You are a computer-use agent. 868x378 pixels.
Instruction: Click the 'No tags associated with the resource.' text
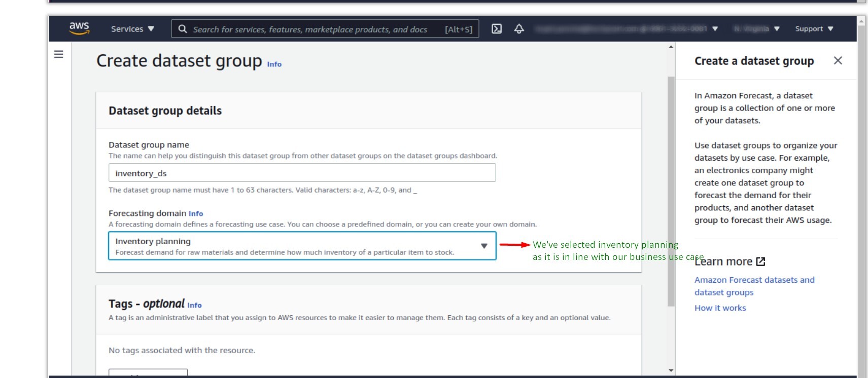(x=182, y=350)
